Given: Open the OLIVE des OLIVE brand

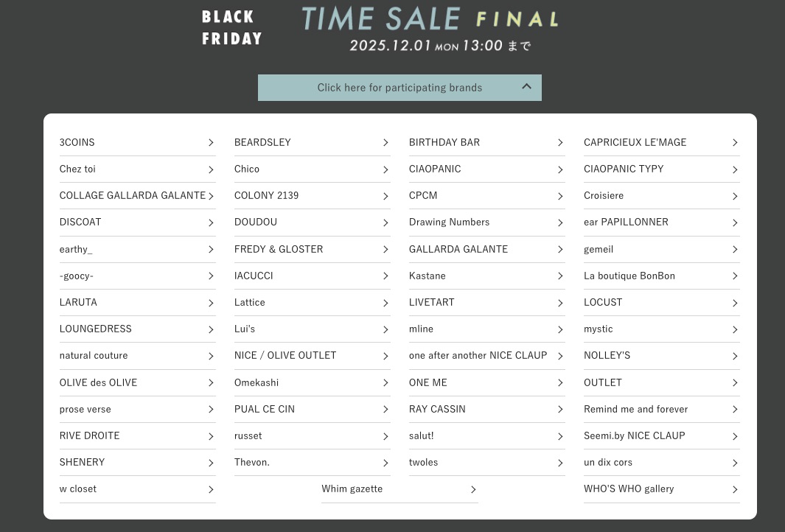Looking at the screenshot, I should 98,382.
